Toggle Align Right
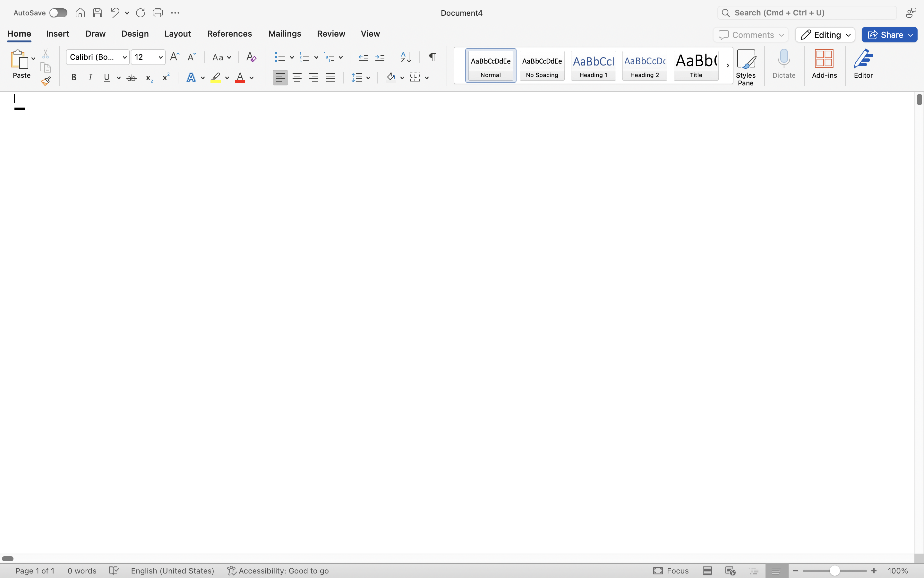 [313, 78]
